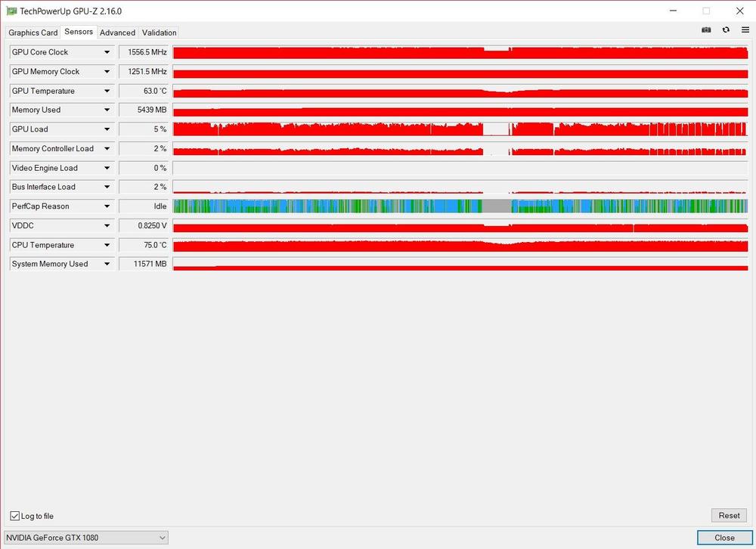Click the refresh icon in the top right
The image size is (756, 549).
(x=726, y=30)
